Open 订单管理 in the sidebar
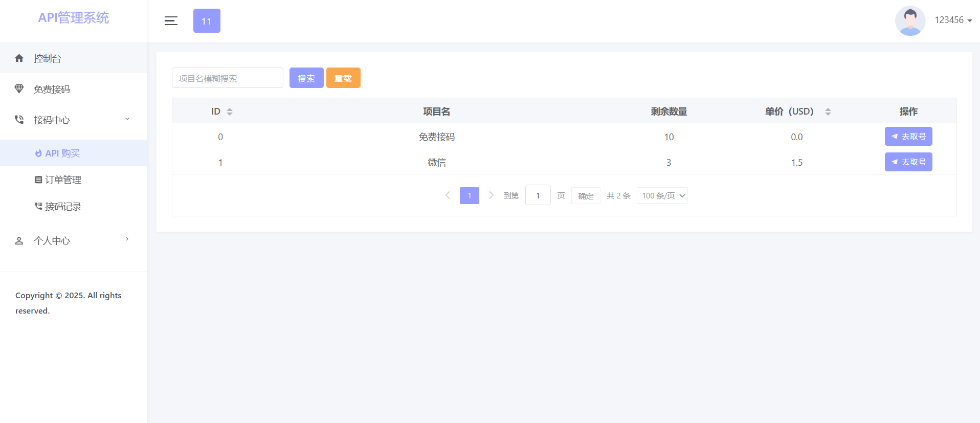The width and height of the screenshot is (980, 423). coord(63,180)
